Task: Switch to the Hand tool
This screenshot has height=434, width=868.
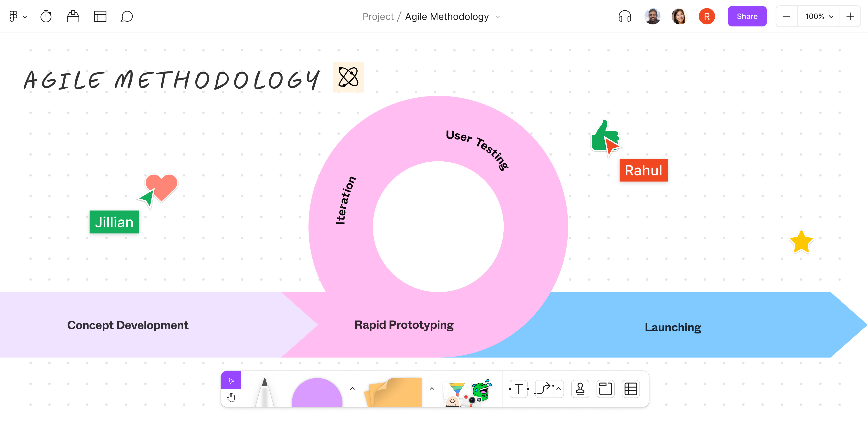Action: [231, 398]
